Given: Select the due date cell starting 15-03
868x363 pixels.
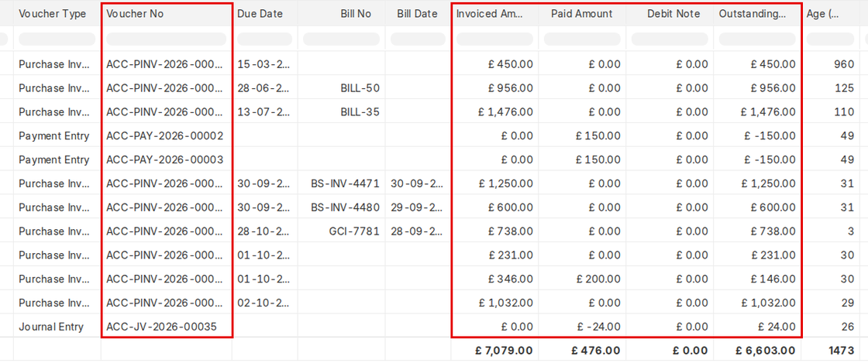Looking at the screenshot, I should pyautogui.click(x=264, y=64).
